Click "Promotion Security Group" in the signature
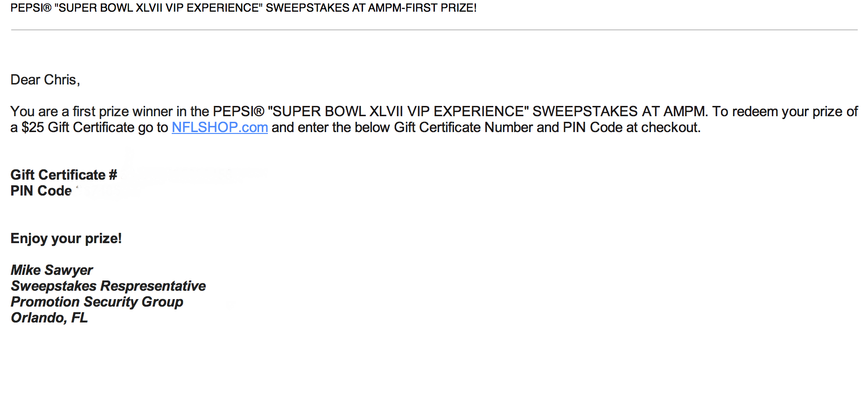This screenshot has height=420, width=868. (x=97, y=302)
